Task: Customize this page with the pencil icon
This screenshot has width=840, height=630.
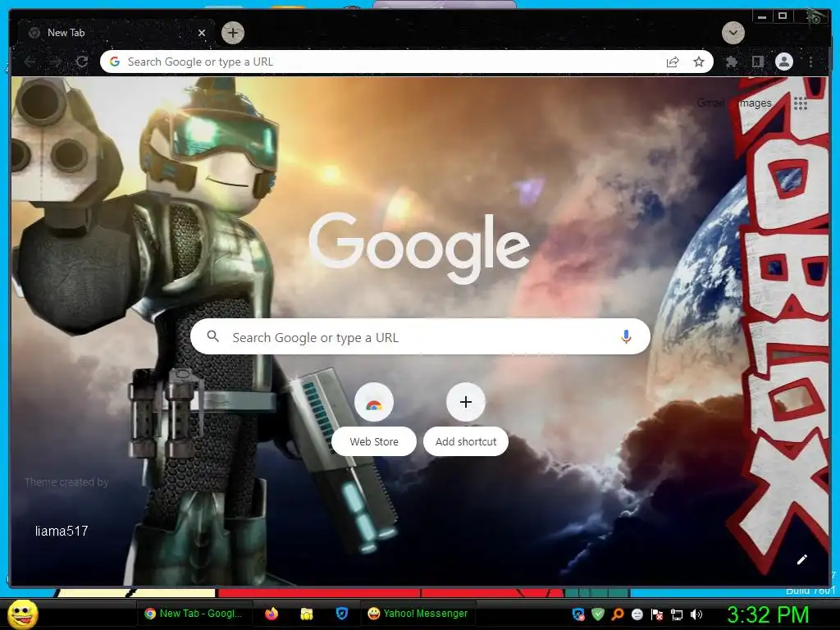Action: (x=802, y=559)
